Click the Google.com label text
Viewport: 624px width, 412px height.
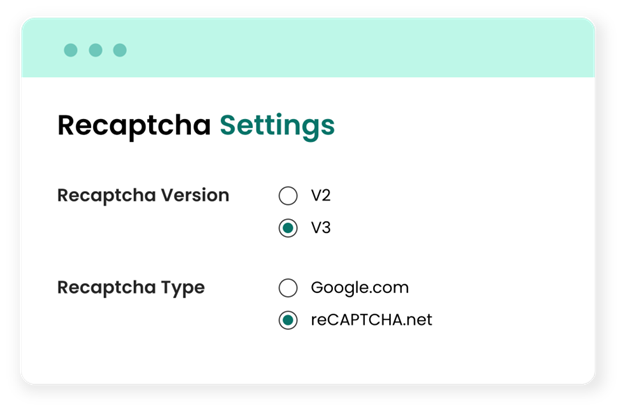pos(359,288)
